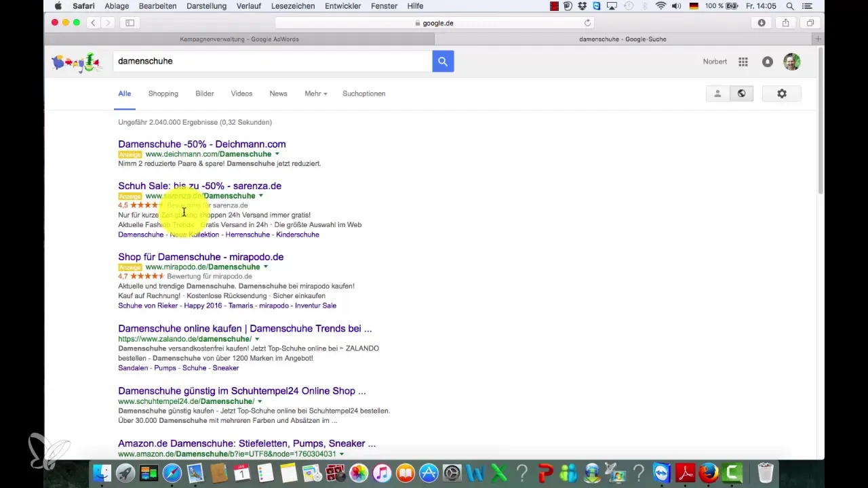The image size is (868, 488).
Task: Click the Norbert account name
Action: (715, 62)
